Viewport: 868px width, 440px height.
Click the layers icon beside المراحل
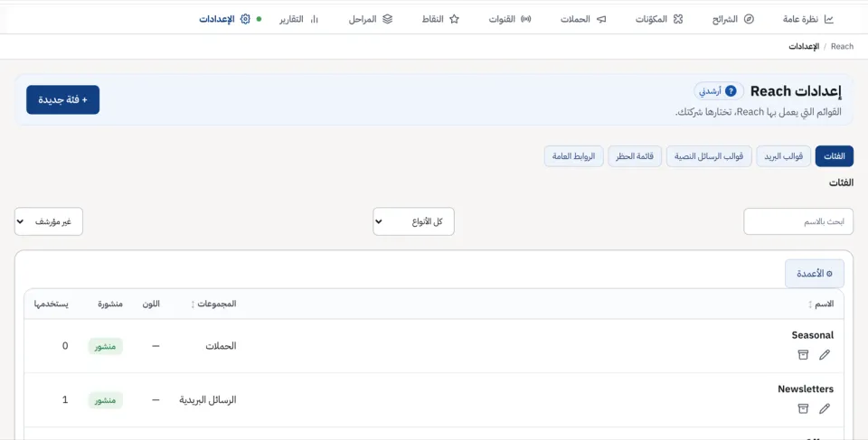[388, 19]
